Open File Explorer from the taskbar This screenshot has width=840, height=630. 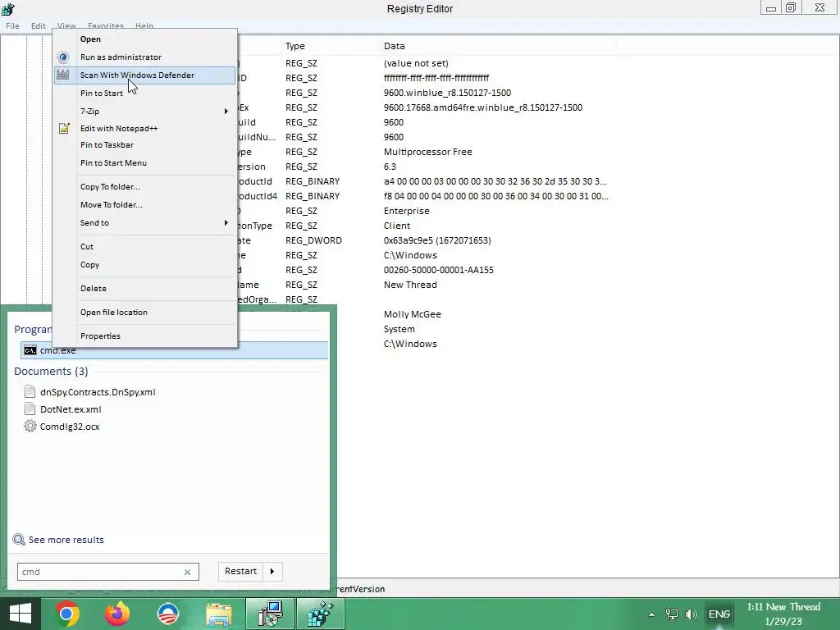coord(219,614)
